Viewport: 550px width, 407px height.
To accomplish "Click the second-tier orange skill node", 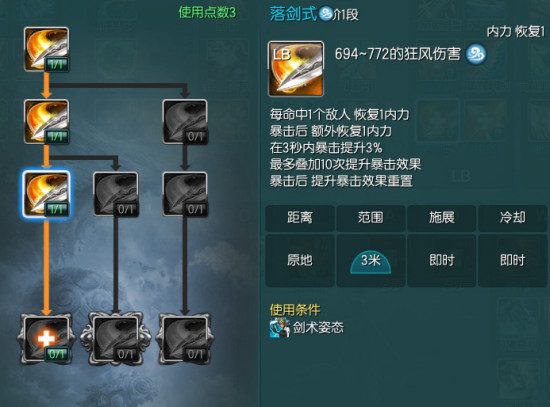I will 46,122.
